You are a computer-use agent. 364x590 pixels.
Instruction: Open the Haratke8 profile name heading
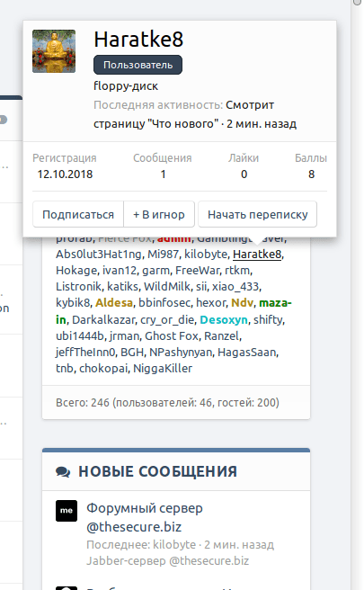(138, 40)
